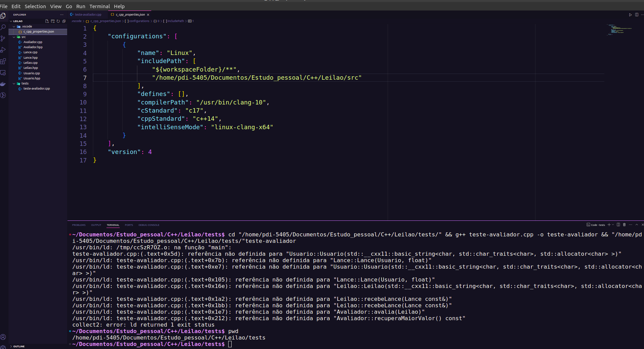Switch to the PROBLEMS panel tab
This screenshot has width=644, height=349.
point(79,225)
